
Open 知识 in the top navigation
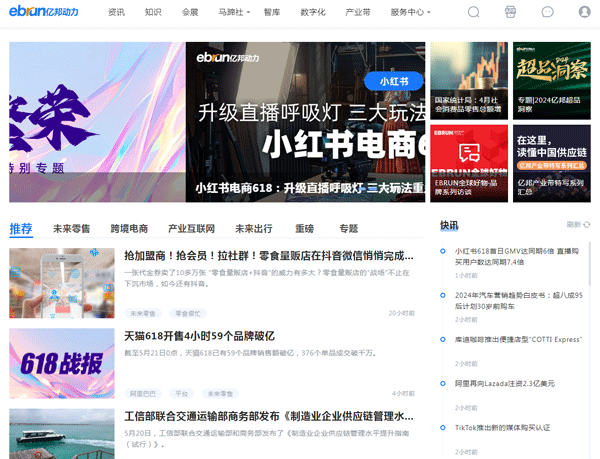tap(153, 12)
